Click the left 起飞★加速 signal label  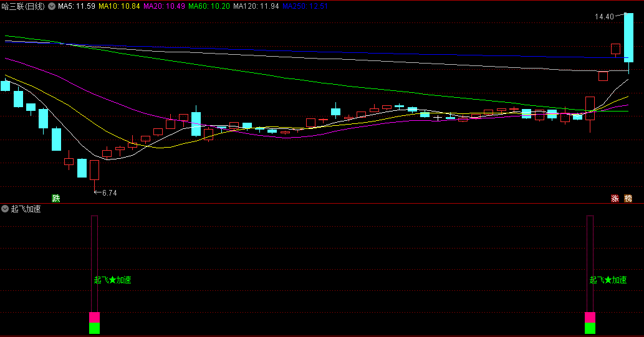tap(113, 280)
